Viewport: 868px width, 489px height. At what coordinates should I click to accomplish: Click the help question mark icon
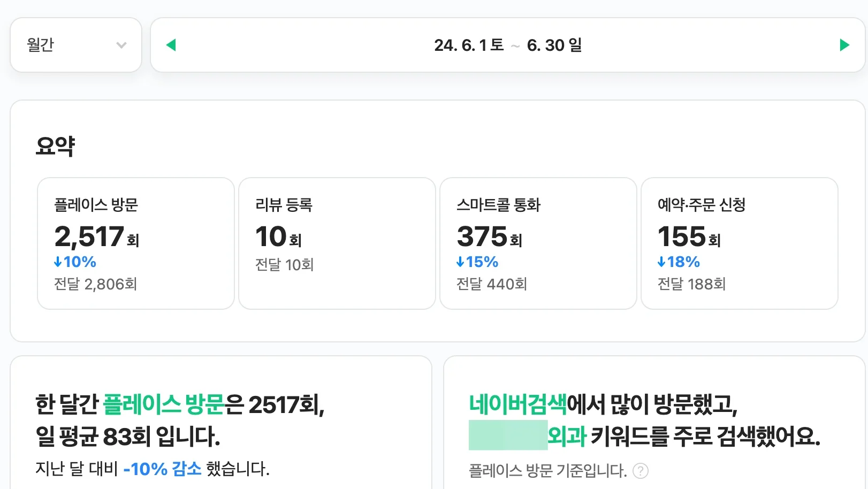coord(640,471)
